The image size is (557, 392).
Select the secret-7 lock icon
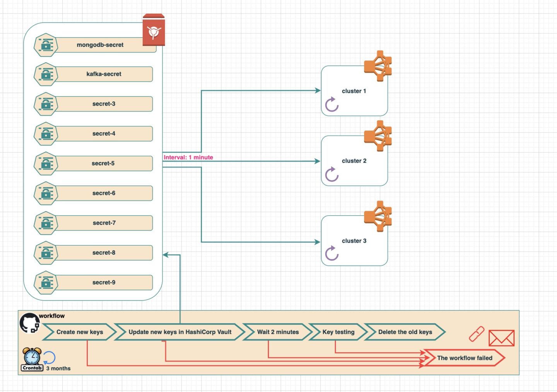pos(46,223)
